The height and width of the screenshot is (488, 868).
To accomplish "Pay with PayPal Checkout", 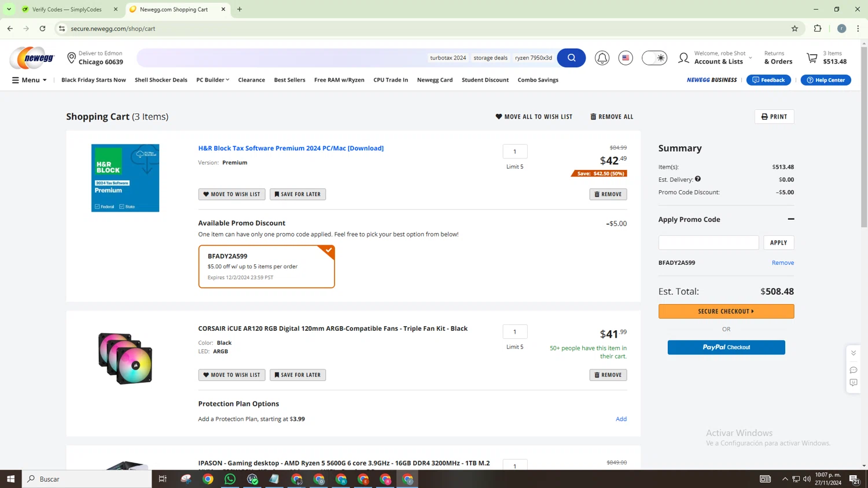I will 726,347.
